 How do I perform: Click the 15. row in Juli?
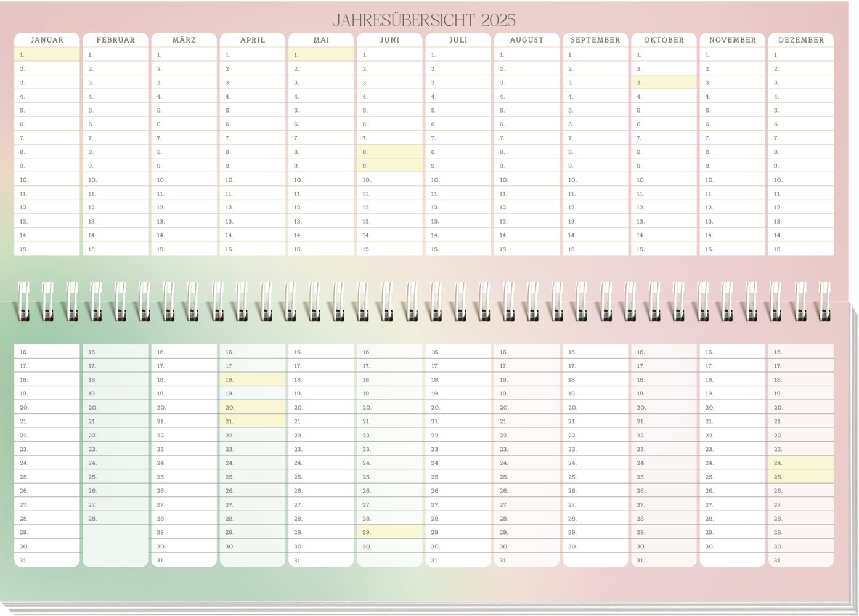[458, 249]
